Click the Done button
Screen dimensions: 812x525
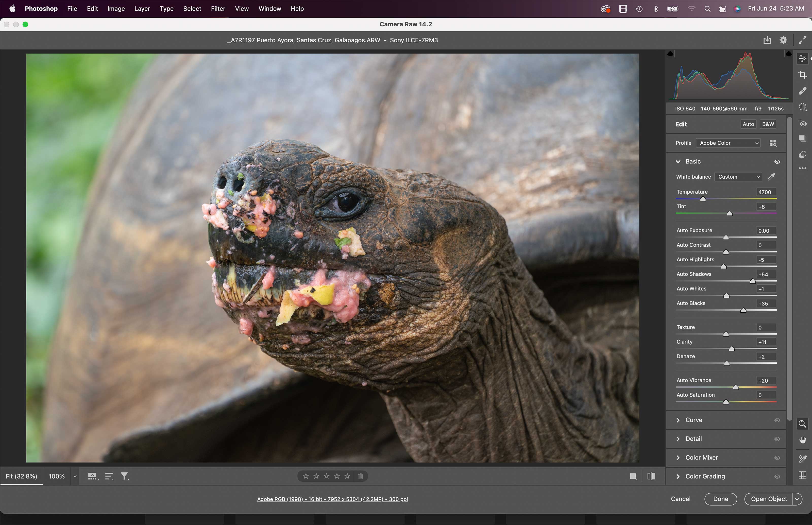(721, 499)
